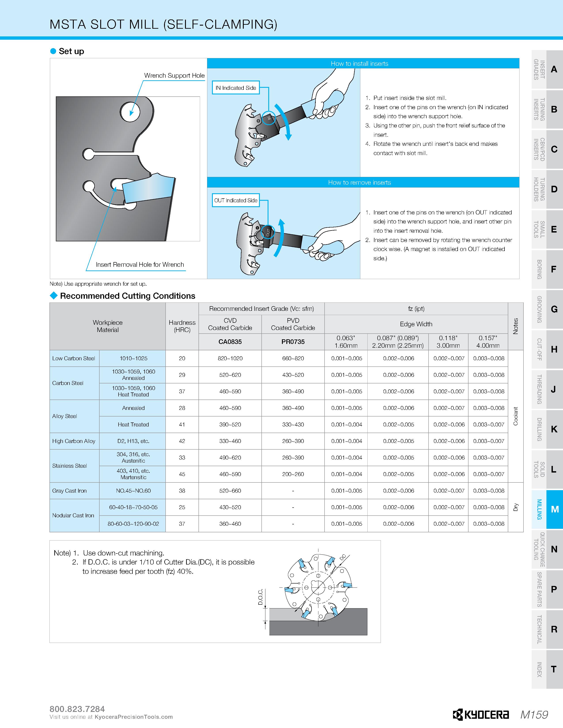
Task: Jump to the Small Tools tab E
Action: coord(547,229)
